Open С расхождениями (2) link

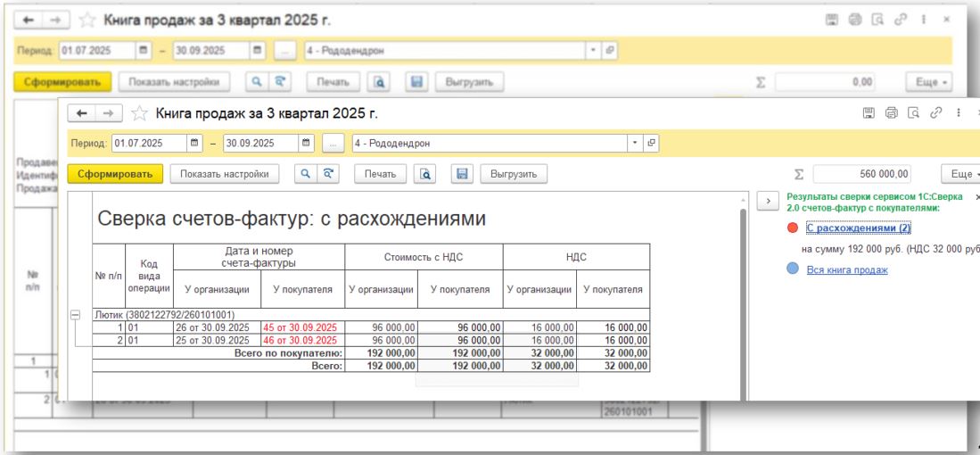[x=858, y=228]
